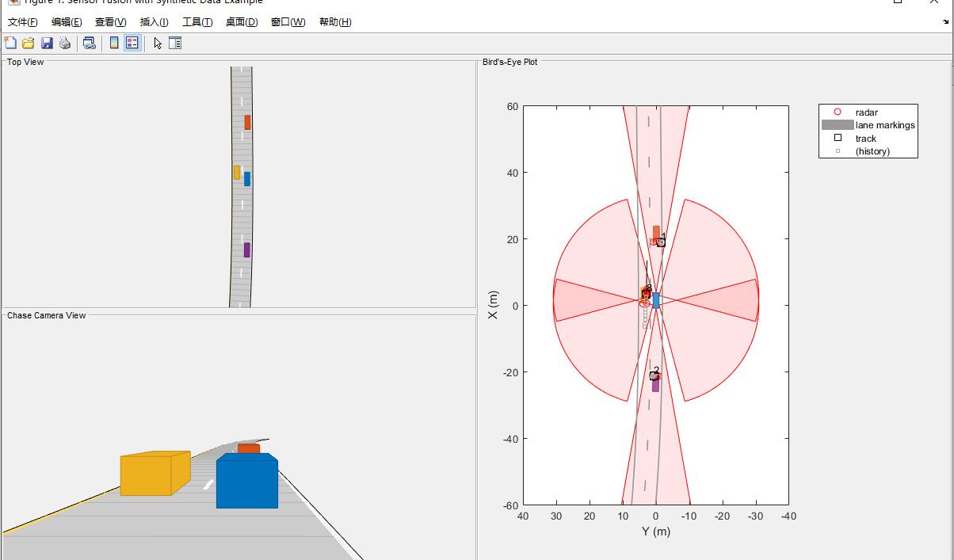Click the orange vehicle in Bird's-Eye Plot
The image size is (954, 560).
656,234
